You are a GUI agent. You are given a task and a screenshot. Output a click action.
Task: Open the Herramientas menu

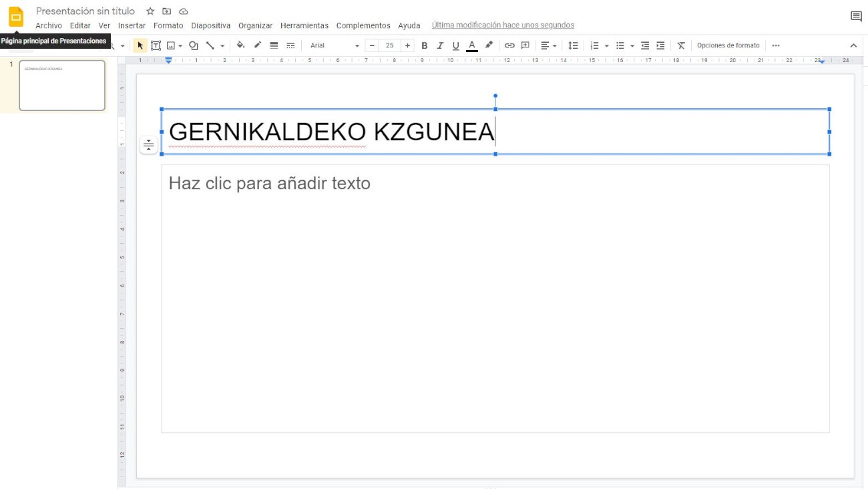click(x=304, y=25)
